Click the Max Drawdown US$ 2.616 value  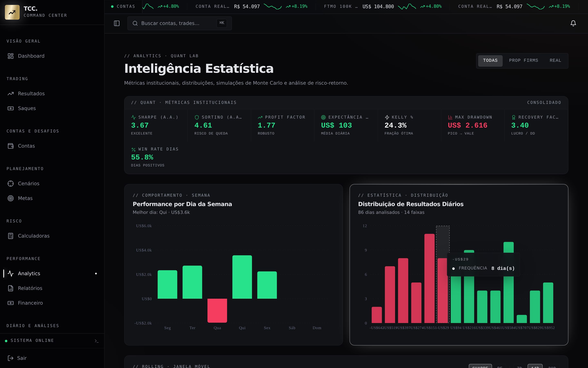[x=468, y=125]
